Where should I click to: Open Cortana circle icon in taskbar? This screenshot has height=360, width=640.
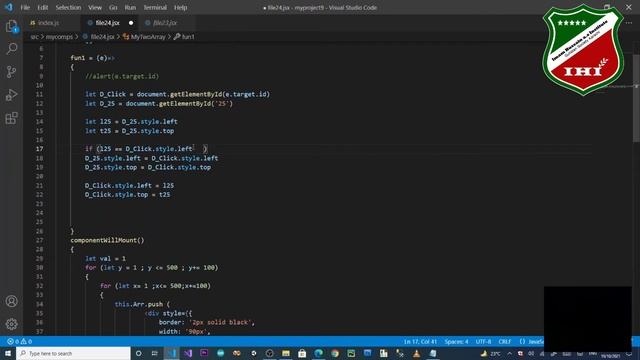[138, 353]
